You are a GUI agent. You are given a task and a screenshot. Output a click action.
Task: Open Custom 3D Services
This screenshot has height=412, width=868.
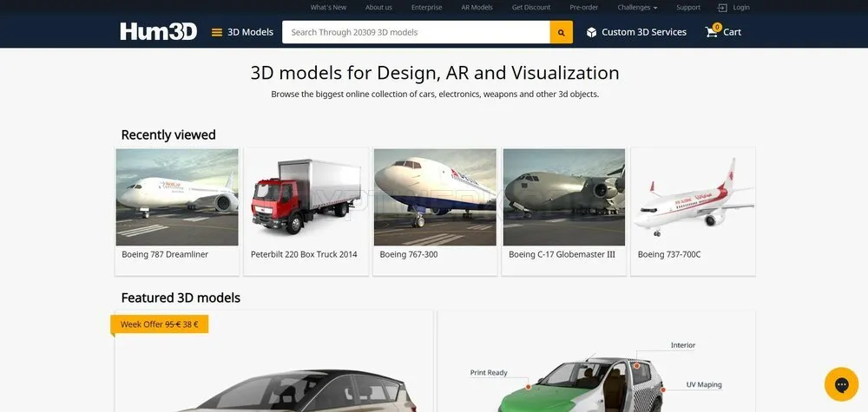click(644, 32)
